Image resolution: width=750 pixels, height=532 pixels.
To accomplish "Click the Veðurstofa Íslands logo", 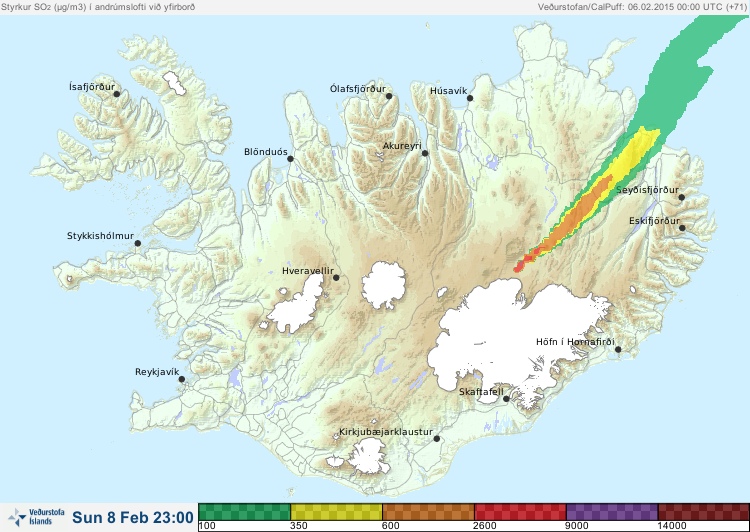I will (36, 517).
